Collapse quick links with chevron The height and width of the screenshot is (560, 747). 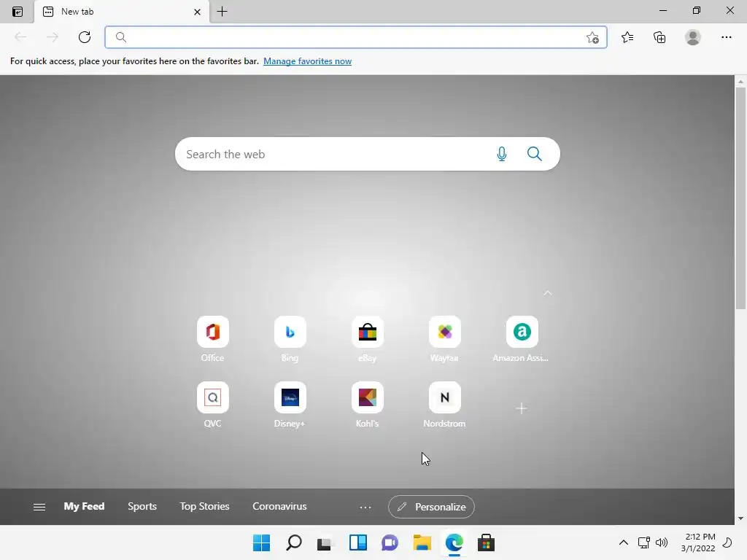(x=548, y=293)
